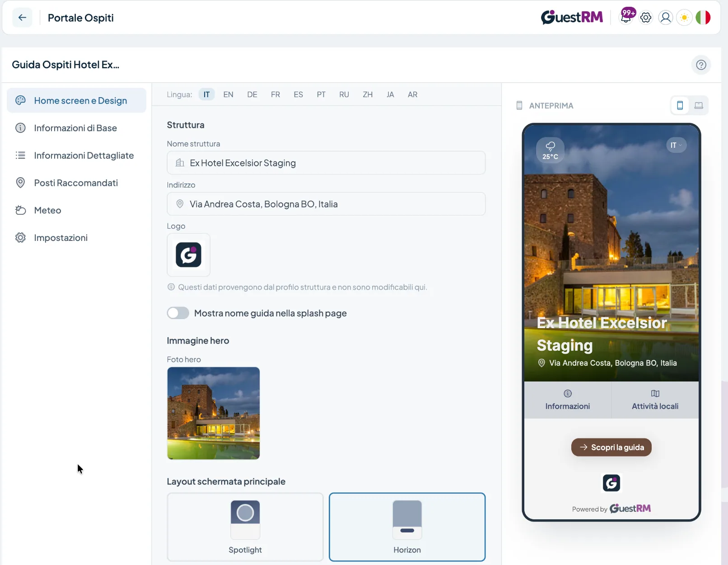This screenshot has height=565, width=728.
Task: Open user profile icon in header
Action: pos(665,18)
